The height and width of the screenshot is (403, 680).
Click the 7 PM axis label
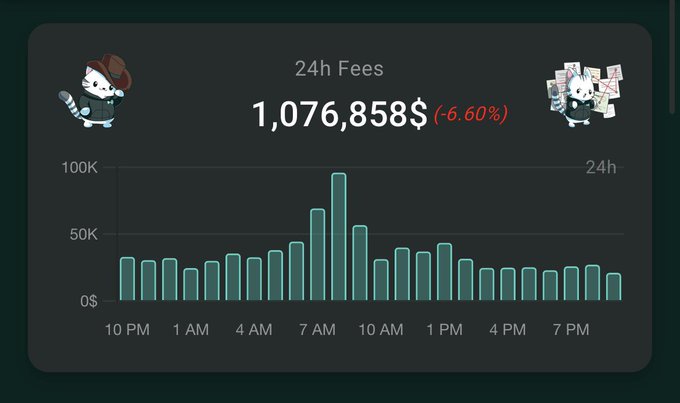tap(571, 330)
